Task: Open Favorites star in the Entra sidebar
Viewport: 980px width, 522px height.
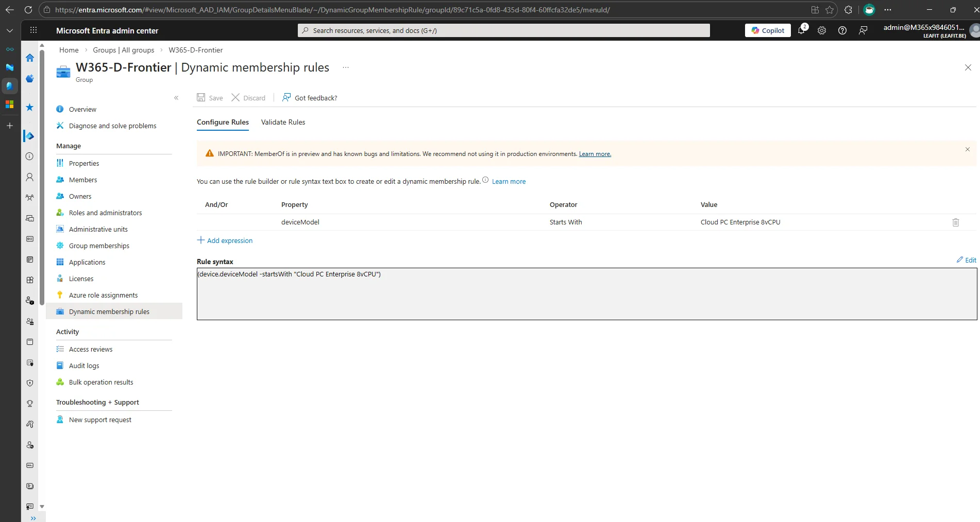Action: click(x=30, y=107)
